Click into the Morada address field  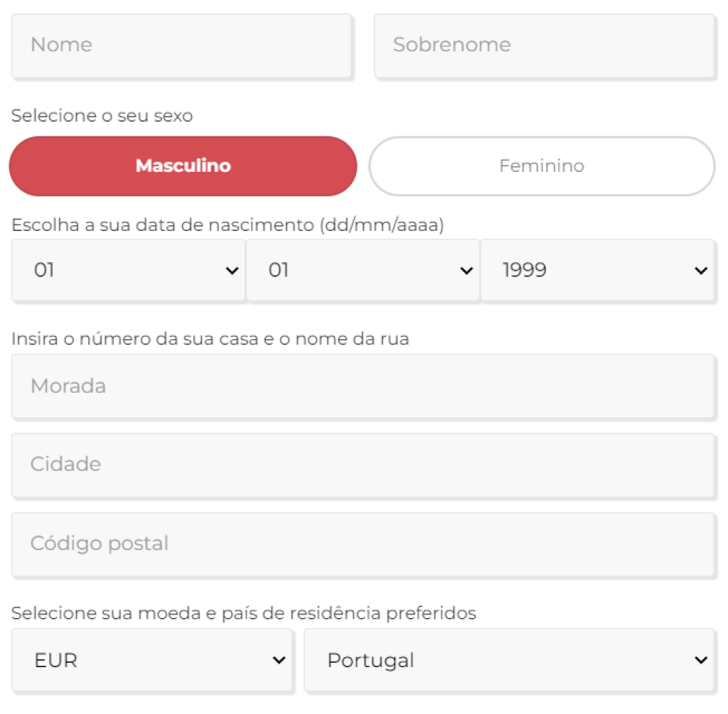click(x=363, y=386)
